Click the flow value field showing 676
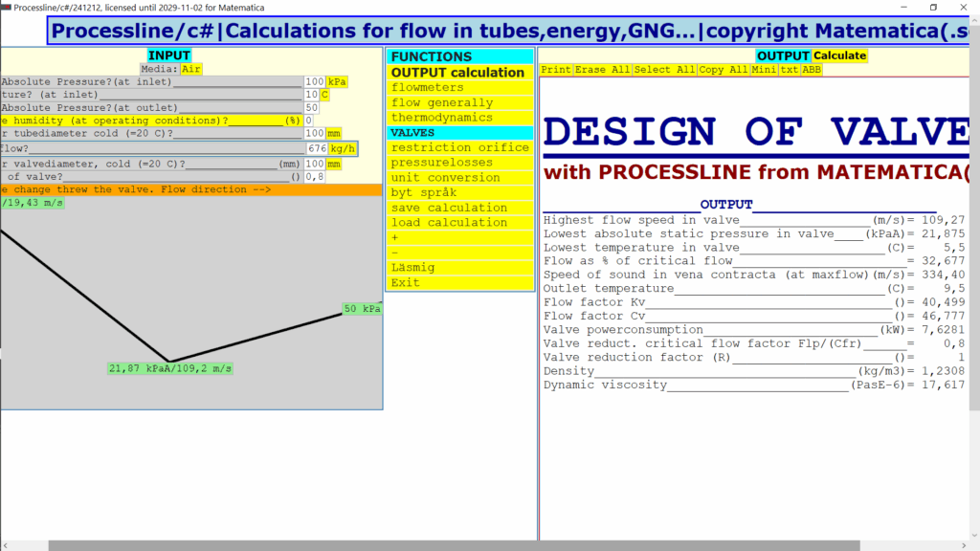Image resolution: width=980 pixels, height=551 pixels. click(316, 149)
